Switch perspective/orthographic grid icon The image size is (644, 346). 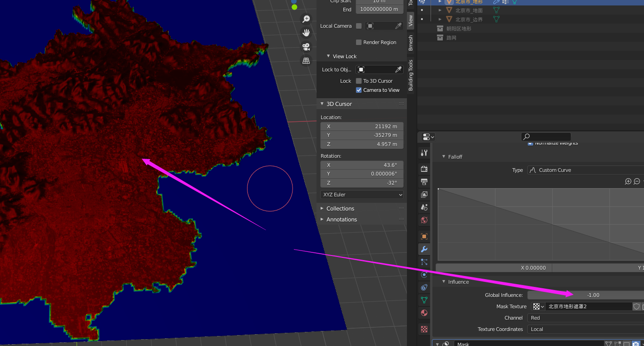pyautogui.click(x=306, y=60)
